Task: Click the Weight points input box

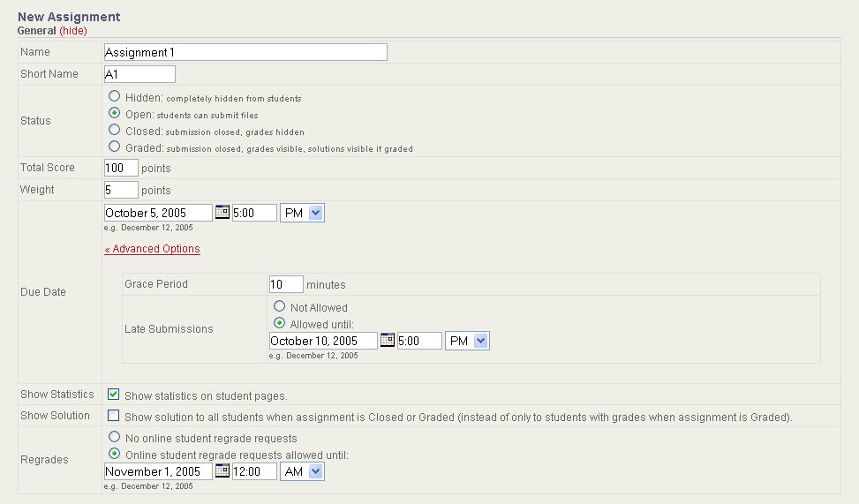Action: (121, 190)
